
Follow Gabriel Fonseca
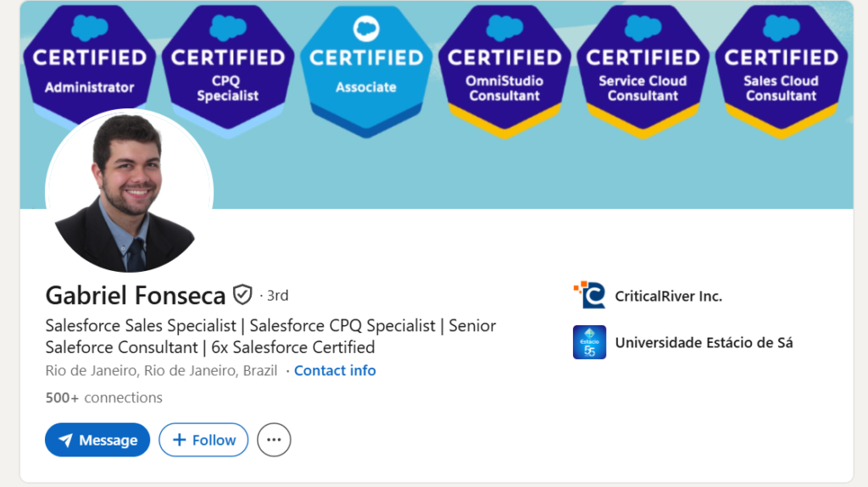point(203,440)
